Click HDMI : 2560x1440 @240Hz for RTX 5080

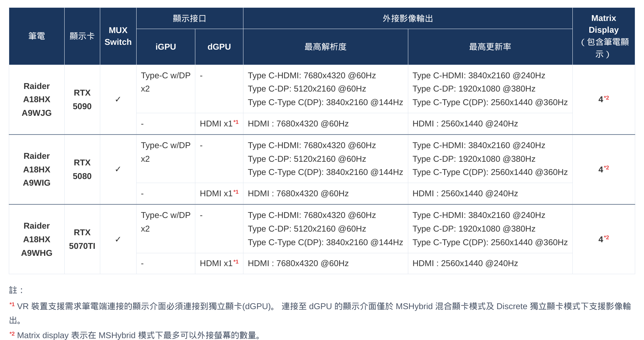point(465,193)
